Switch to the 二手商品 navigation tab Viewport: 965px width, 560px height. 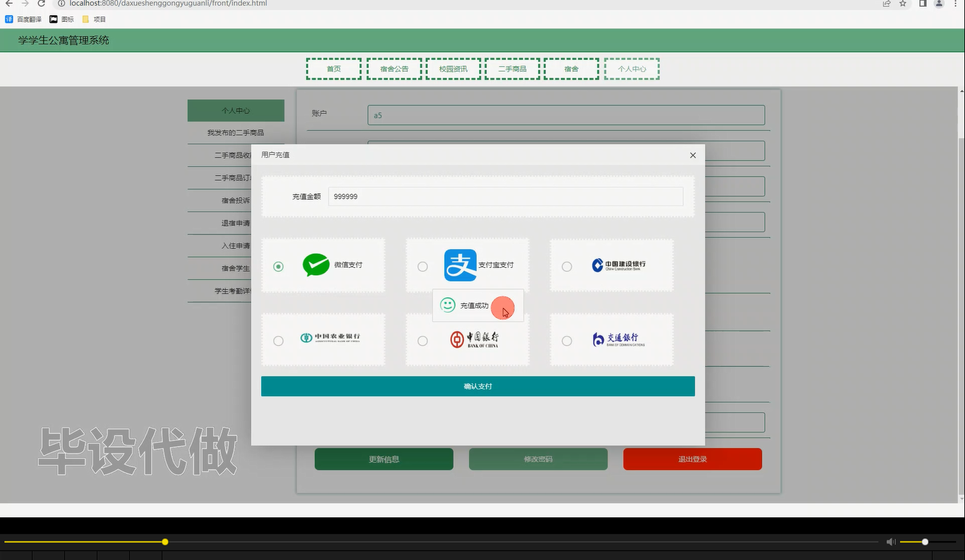pos(512,68)
